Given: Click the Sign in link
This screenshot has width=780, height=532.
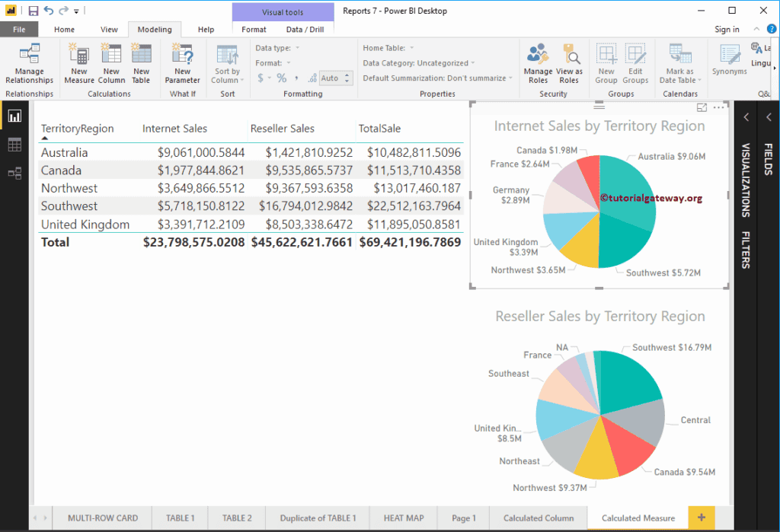Looking at the screenshot, I should [x=727, y=30].
